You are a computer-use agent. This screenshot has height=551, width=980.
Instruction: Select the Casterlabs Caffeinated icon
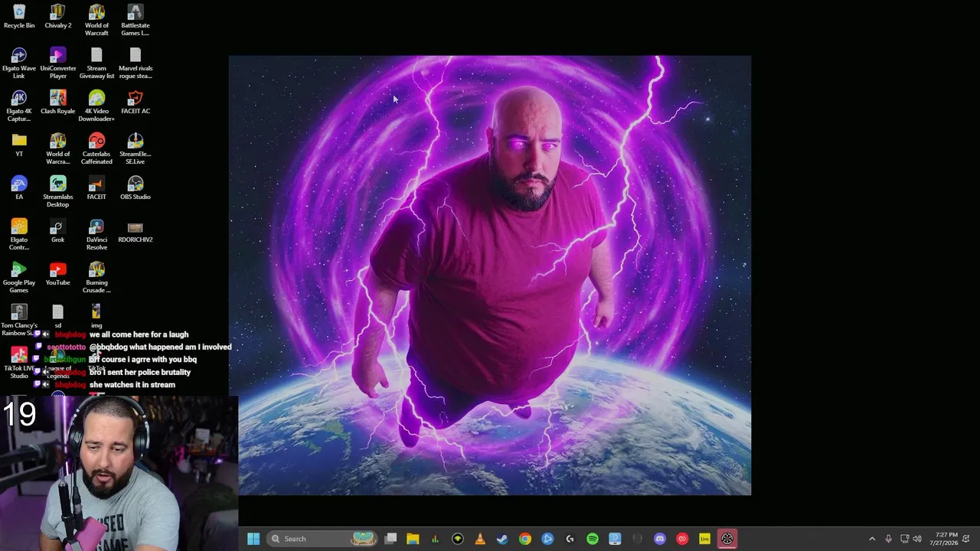point(96,148)
